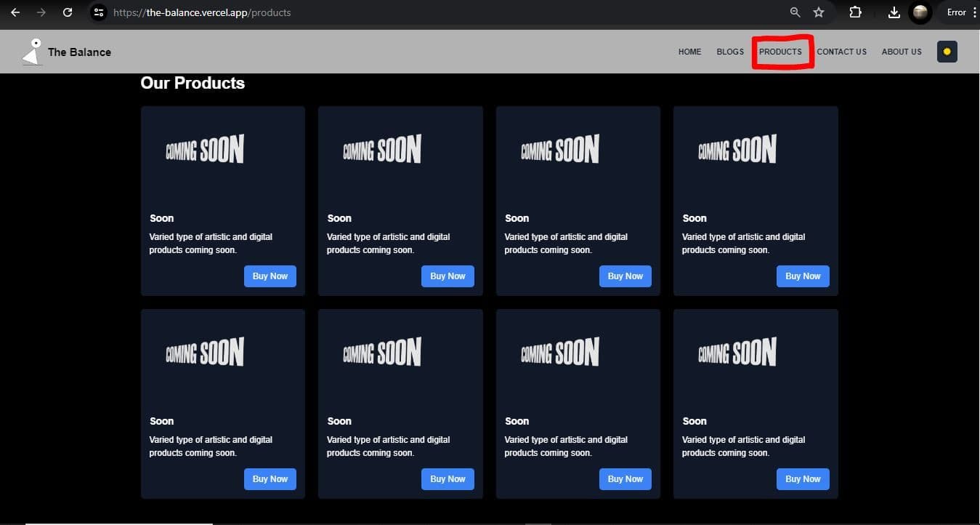The height and width of the screenshot is (525, 980).
Task: Click Coming Soon image of second top-row card
Action: point(382,150)
